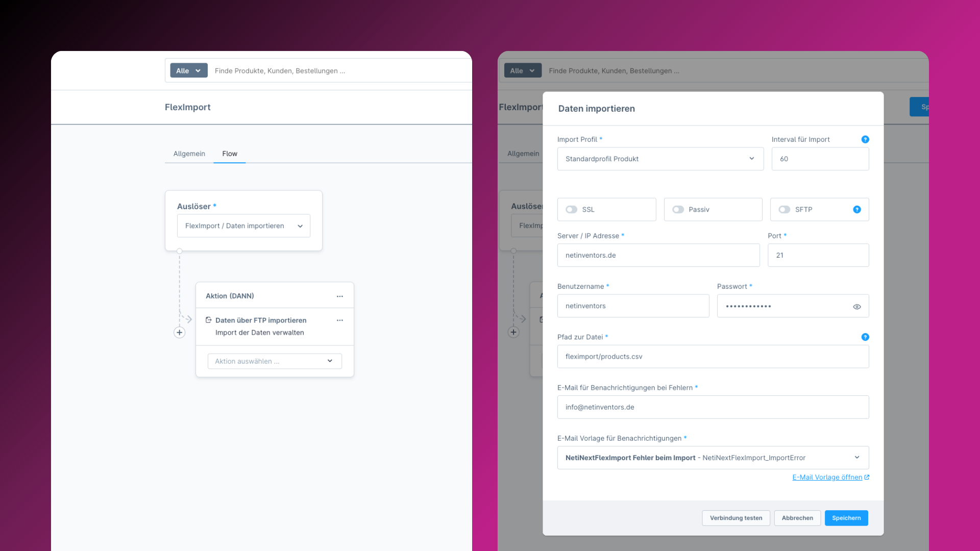Open the Import Profil dropdown
This screenshot has height=551, width=980.
click(x=660, y=159)
